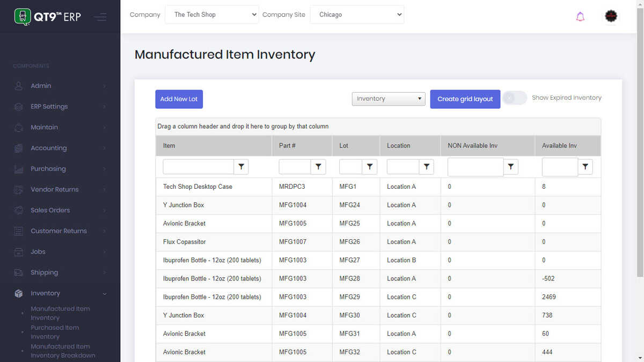
Task: Open the Company dropdown showing The Tech Shop
Action: [x=211, y=14]
